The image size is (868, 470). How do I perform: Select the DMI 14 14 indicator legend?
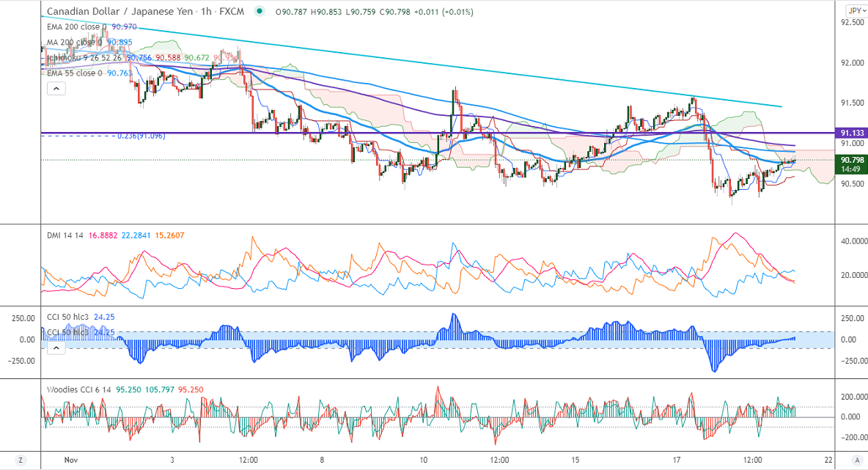coord(65,235)
